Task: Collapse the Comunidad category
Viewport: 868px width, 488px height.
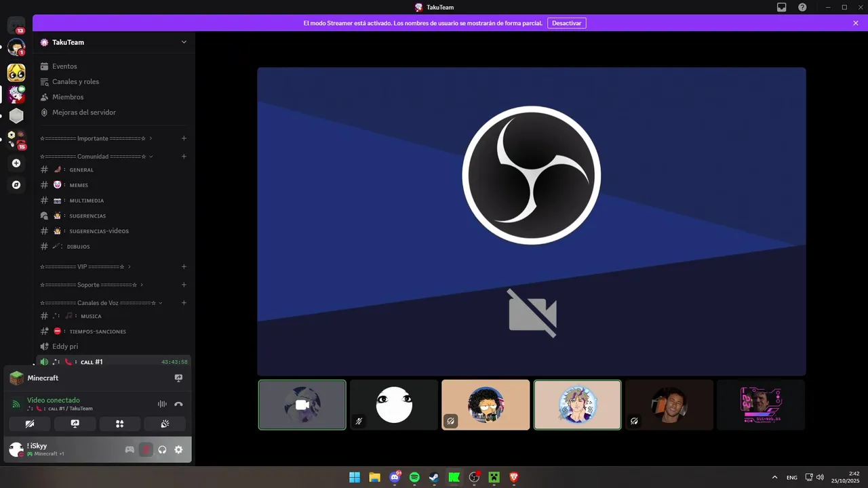Action: point(96,157)
